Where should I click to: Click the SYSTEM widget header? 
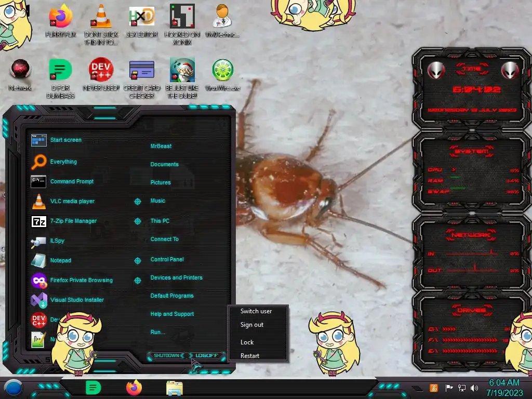coord(472,151)
